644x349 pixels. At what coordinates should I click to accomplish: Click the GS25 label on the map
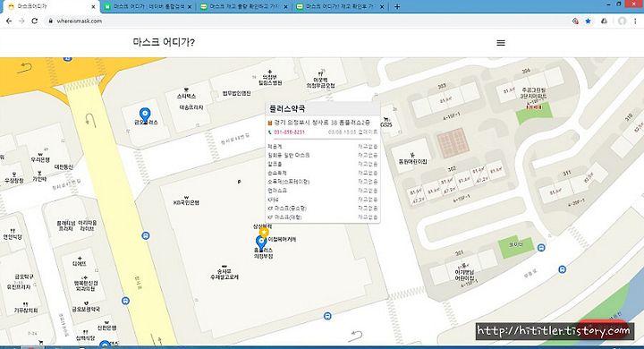click(386, 124)
